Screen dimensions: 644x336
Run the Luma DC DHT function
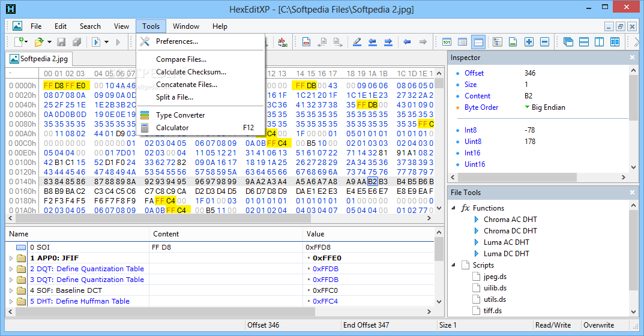506,253
